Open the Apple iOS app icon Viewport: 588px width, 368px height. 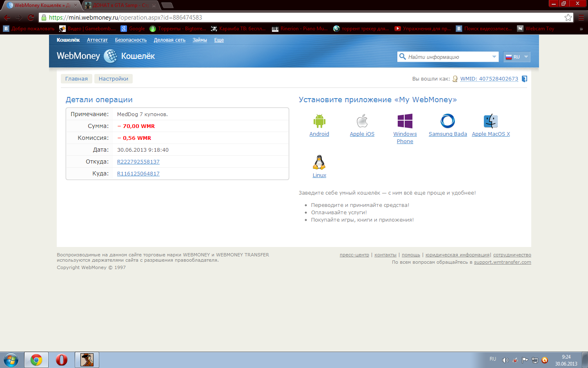pos(362,121)
